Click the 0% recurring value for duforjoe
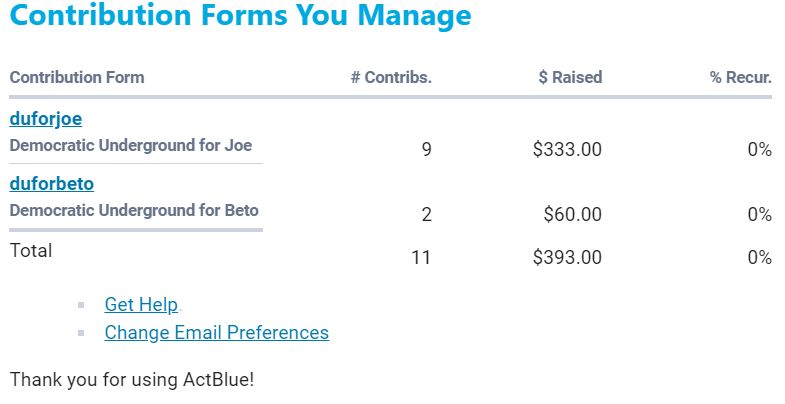 click(x=759, y=150)
